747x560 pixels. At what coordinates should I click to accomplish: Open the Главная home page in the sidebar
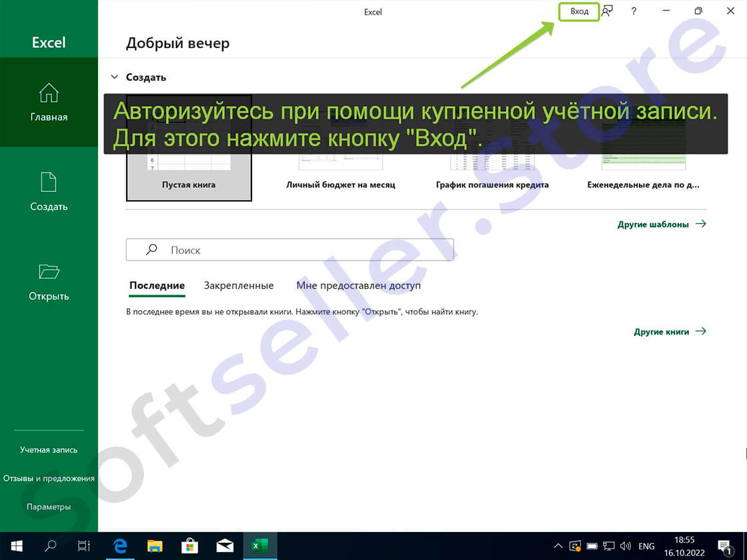49,102
